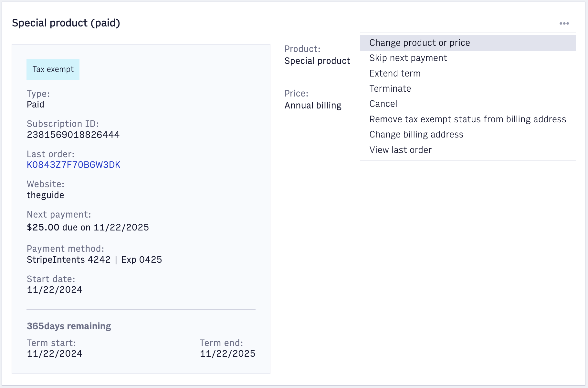Click next payment $25.00 due on 11/22/2025
The image size is (588, 388).
(88, 228)
